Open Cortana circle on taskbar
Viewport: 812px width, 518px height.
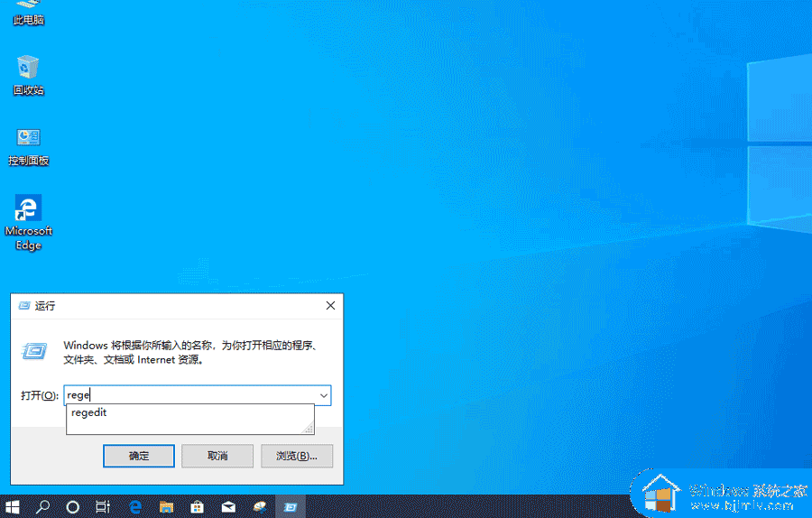73,506
